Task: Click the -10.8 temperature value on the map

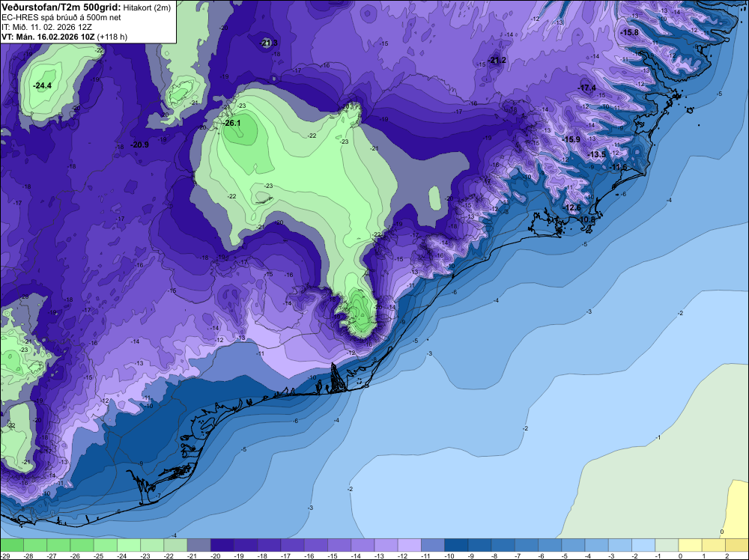Action: coord(587,219)
